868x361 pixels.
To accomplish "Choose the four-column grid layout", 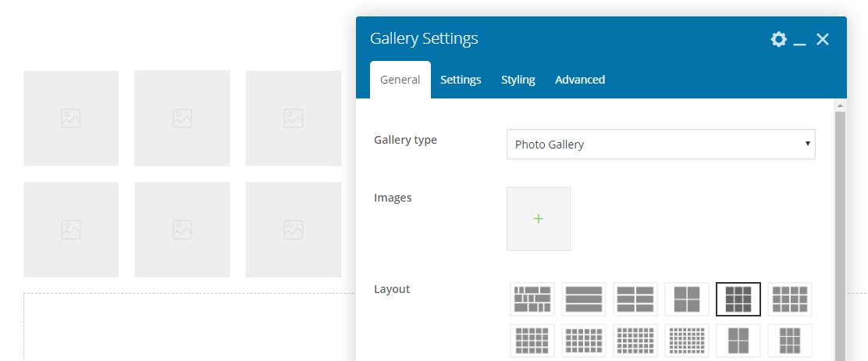I will tap(789, 298).
